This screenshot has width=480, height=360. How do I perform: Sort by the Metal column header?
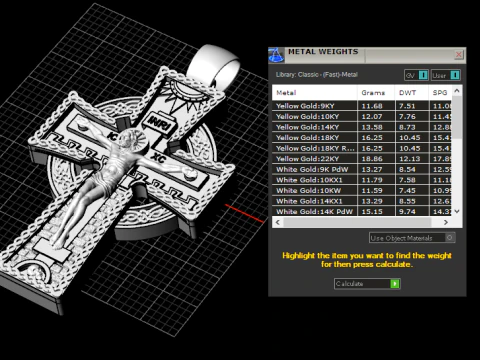point(314,93)
